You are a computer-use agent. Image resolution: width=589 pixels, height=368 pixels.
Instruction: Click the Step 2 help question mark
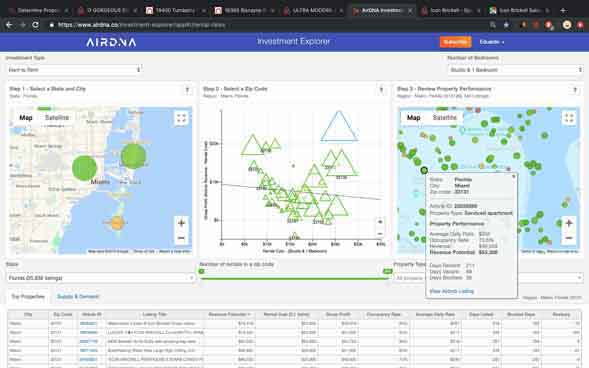point(381,89)
